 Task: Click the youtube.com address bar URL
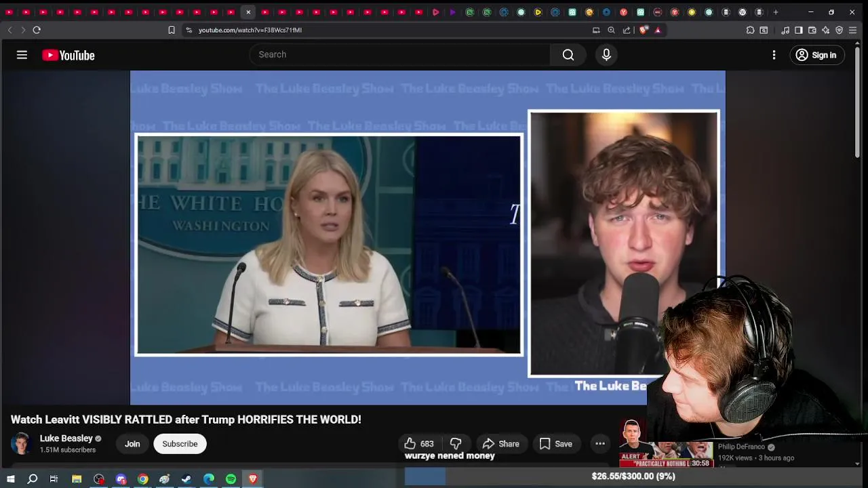[x=250, y=30]
